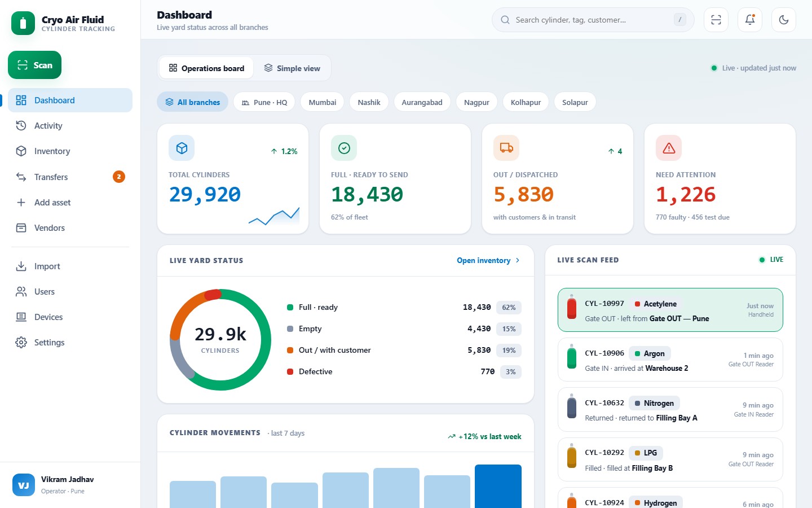Click the orange Out with customer legend dot
The image size is (812, 508).
pyautogui.click(x=290, y=350)
